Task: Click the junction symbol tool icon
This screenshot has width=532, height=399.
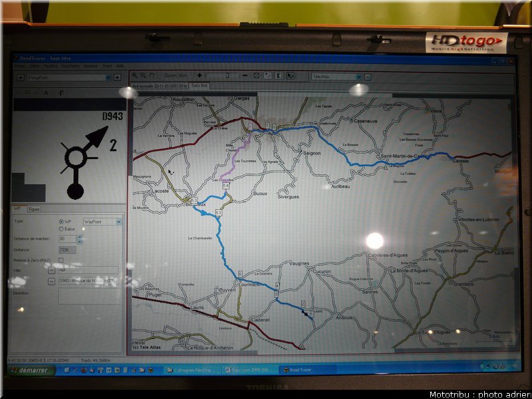Action: coord(61,92)
